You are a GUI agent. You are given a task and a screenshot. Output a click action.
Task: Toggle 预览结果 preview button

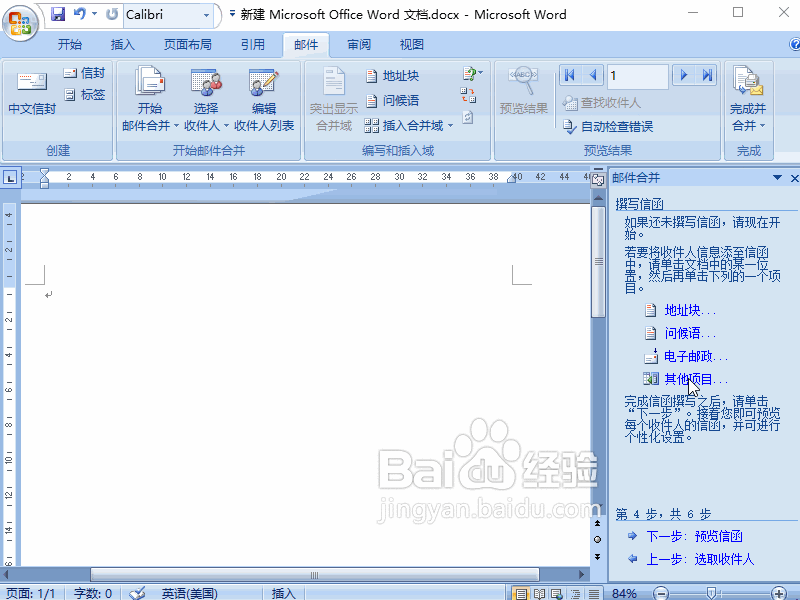click(523, 91)
